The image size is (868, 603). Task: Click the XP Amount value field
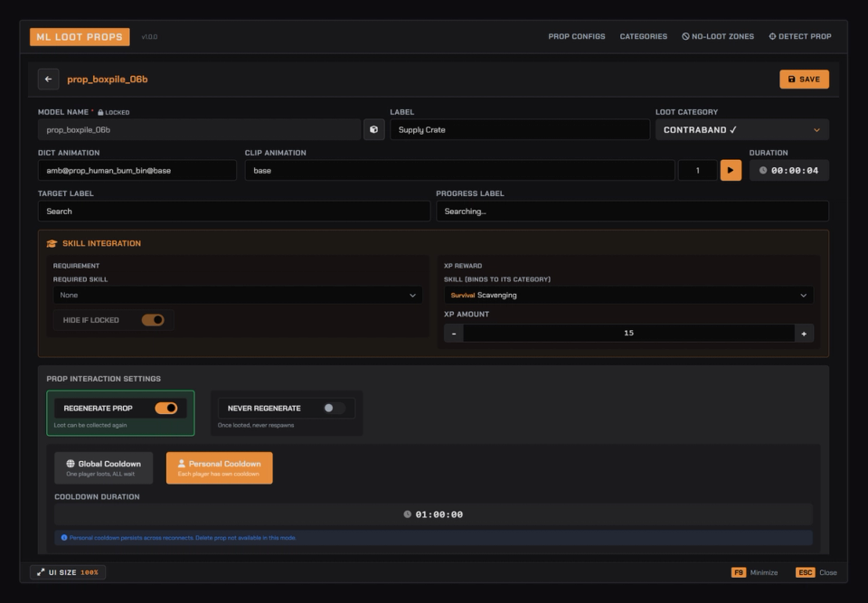(x=629, y=334)
